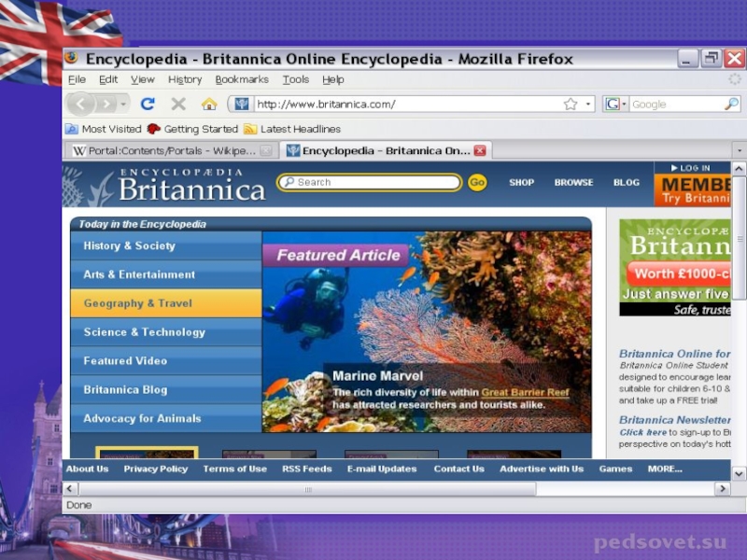Open the File menu
This screenshot has height=560, width=747.
[x=78, y=79]
